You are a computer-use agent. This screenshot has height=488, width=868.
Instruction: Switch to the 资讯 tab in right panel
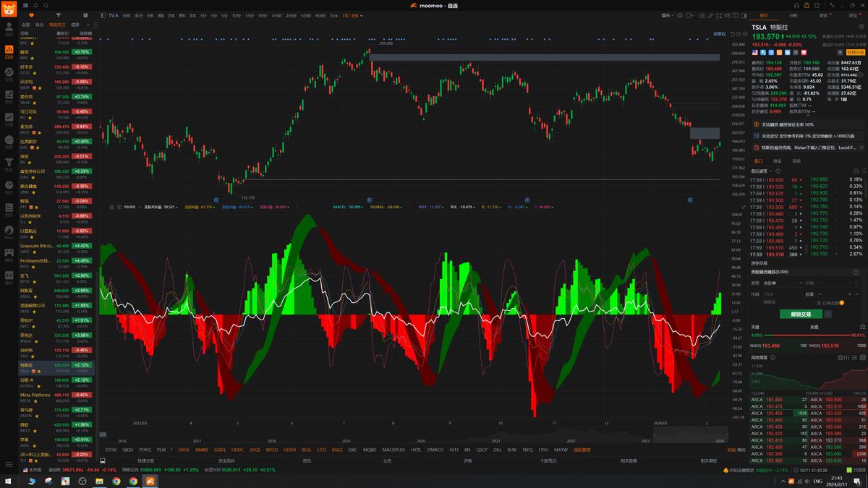point(823,15)
